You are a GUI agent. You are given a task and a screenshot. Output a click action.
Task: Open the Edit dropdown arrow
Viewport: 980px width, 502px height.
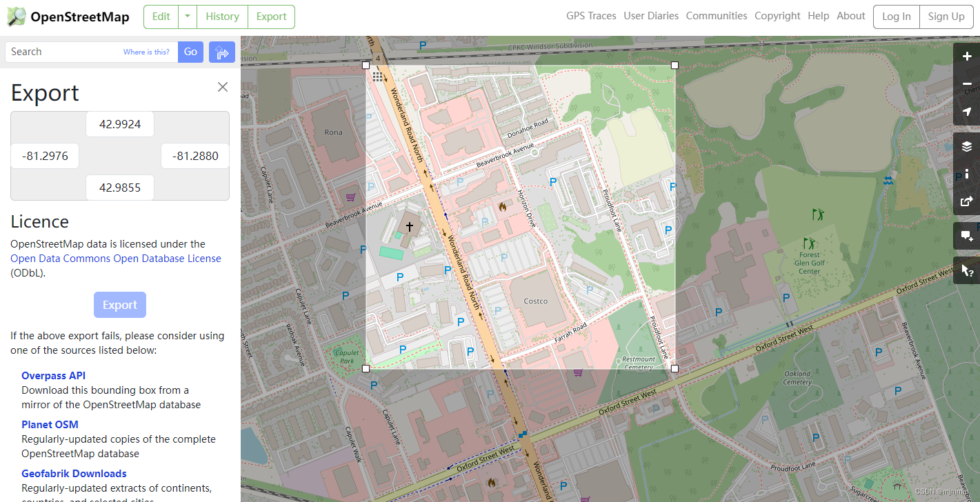187,17
